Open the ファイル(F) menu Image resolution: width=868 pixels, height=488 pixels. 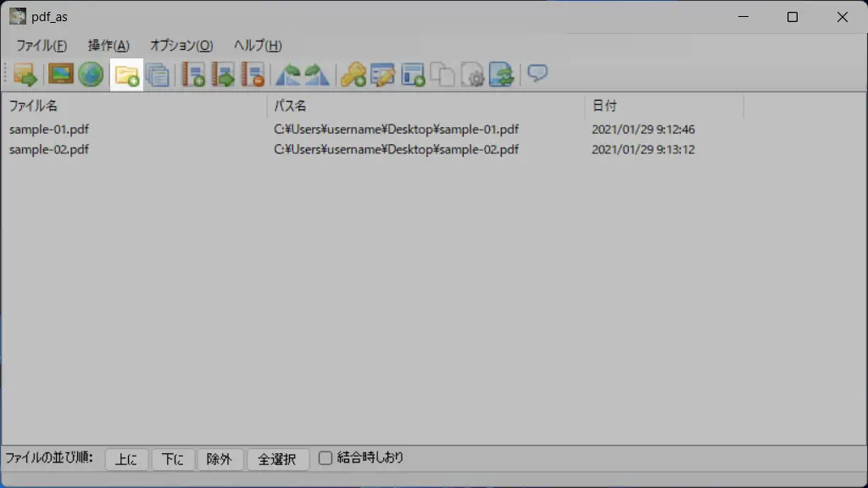pyautogui.click(x=41, y=46)
